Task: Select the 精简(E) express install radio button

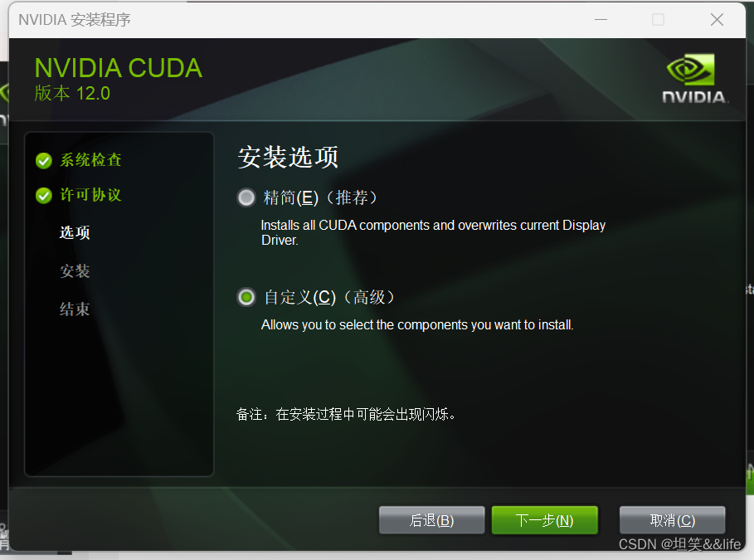Action: pos(246,197)
